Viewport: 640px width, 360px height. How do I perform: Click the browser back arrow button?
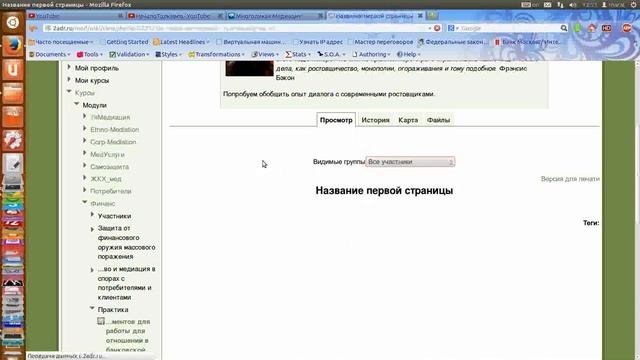pyautogui.click(x=33, y=28)
